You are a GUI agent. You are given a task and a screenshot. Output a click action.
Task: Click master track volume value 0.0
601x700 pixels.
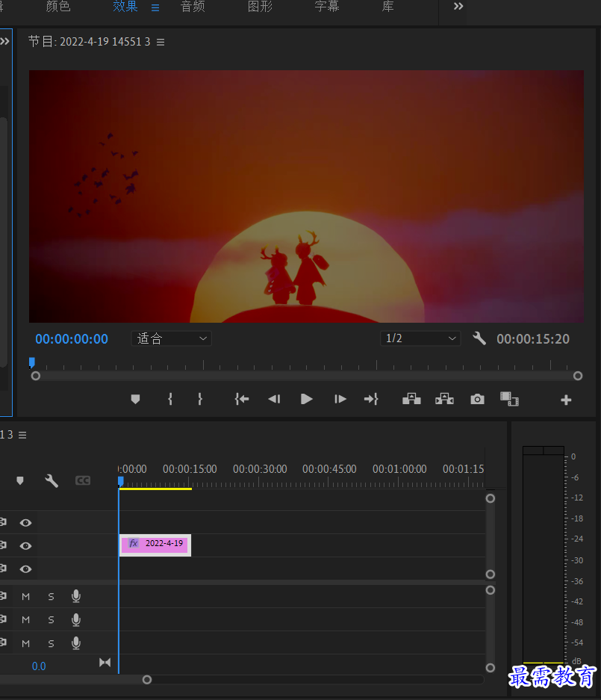[x=39, y=666]
